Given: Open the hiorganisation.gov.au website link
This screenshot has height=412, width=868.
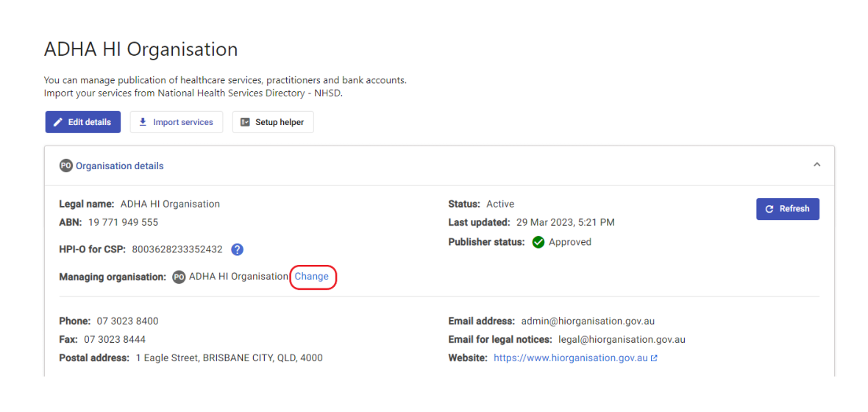Looking at the screenshot, I should tap(571, 358).
